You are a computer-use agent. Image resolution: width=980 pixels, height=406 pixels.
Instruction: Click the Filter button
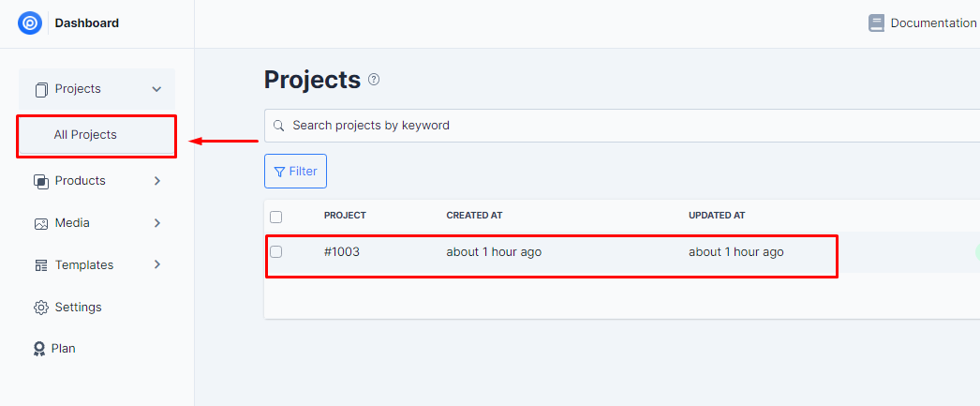296,172
